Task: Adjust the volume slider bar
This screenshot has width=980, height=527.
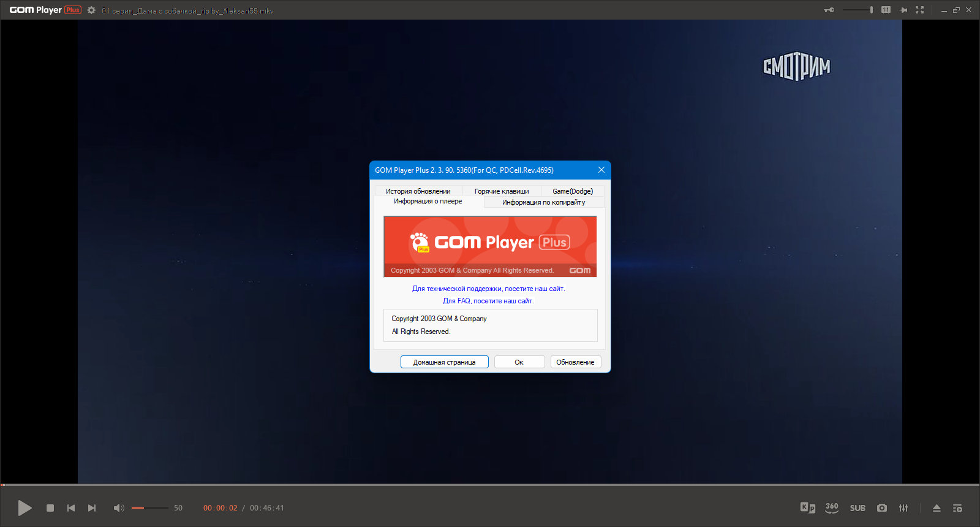Action: [149, 508]
